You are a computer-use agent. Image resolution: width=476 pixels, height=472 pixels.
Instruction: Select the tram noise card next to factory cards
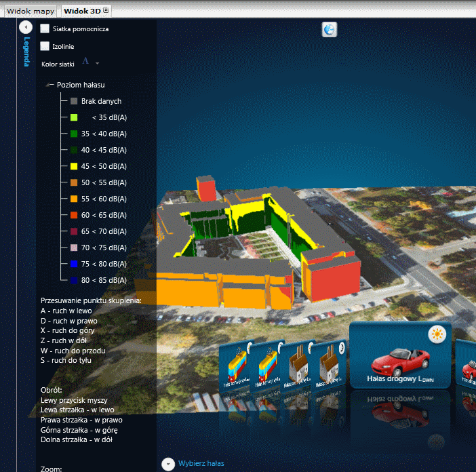(x=266, y=367)
